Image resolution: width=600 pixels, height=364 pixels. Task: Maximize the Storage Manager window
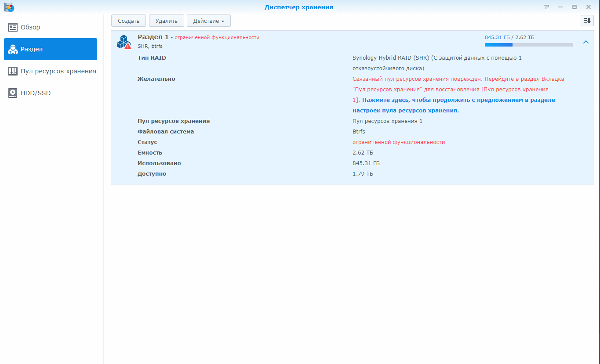click(574, 7)
